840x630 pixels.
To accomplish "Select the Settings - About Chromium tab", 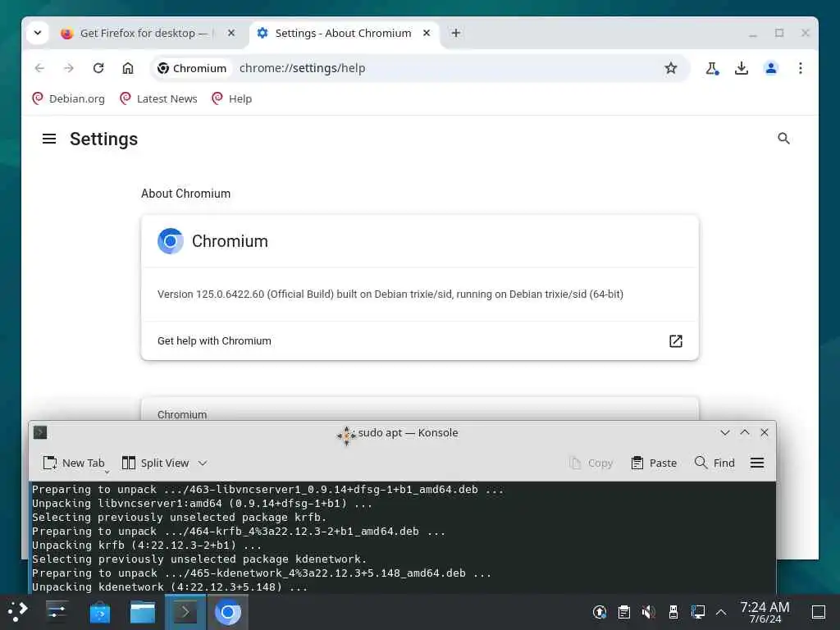I will pos(343,33).
